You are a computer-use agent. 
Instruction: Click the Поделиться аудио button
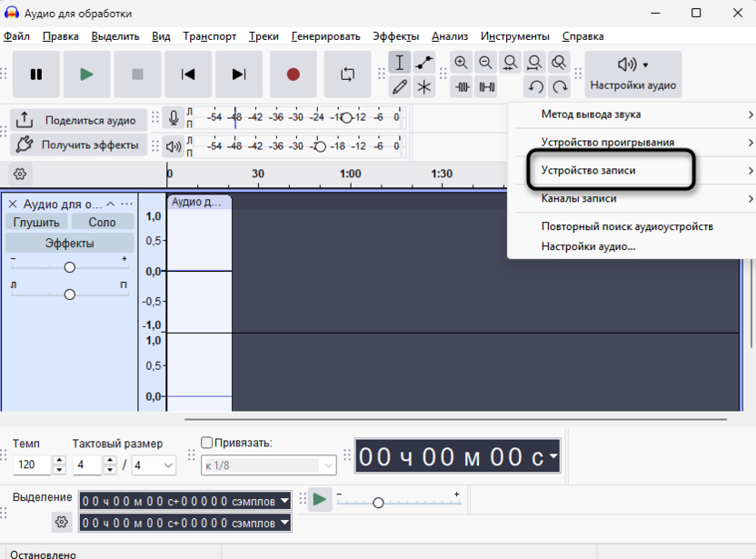[x=78, y=120]
